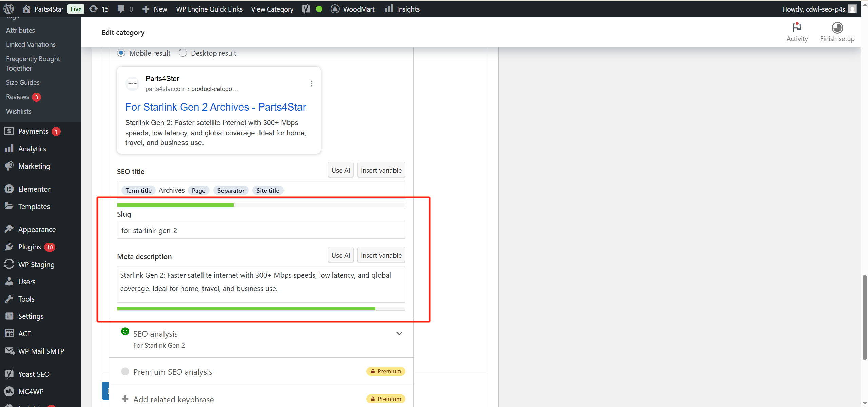868x407 pixels.
Task: Open the WP Engine Quick Links menu
Action: tap(209, 9)
